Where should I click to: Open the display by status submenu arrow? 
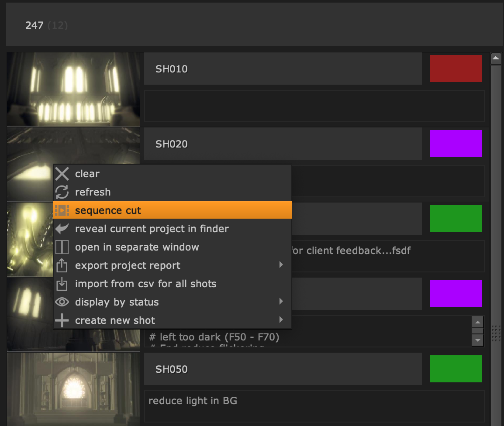(281, 301)
